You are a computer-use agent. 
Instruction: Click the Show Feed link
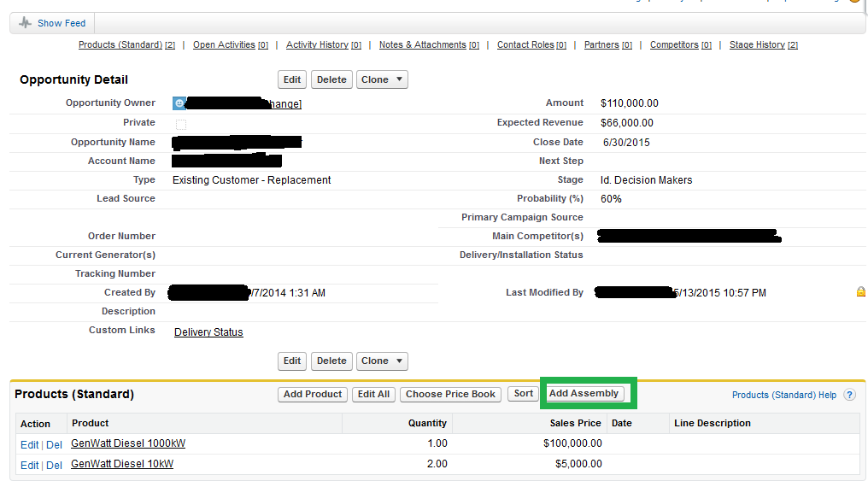62,23
